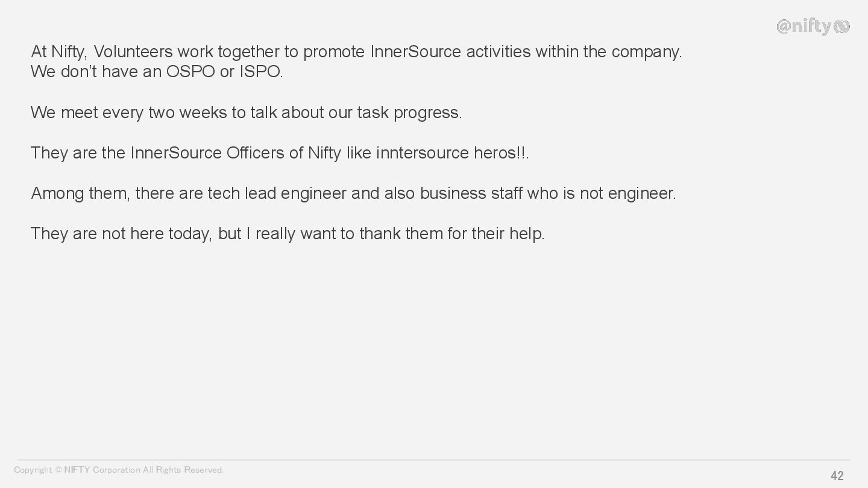Image resolution: width=868 pixels, height=488 pixels.
Task: Click the misspelled word 'inntersource'
Action: click(x=423, y=153)
